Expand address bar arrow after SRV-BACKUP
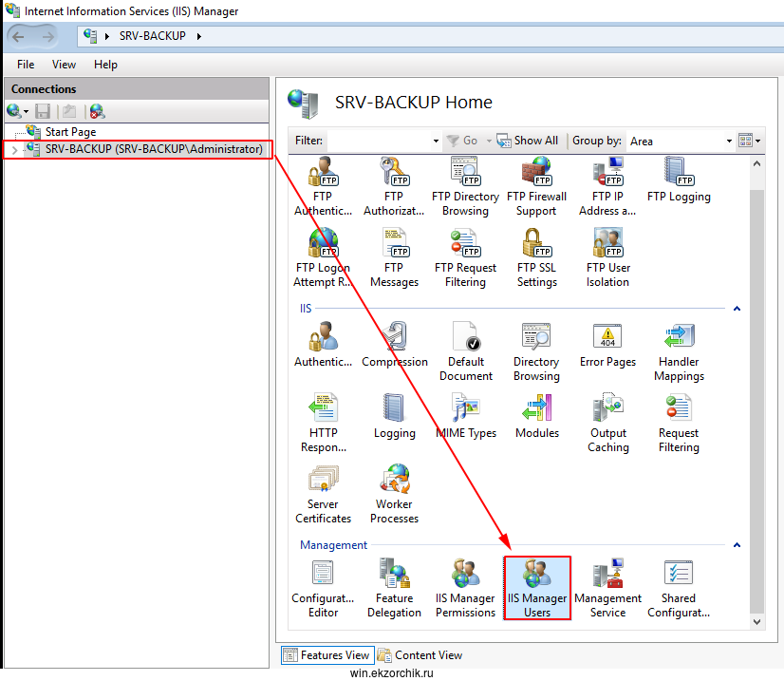Image resolution: width=784 pixels, height=681 pixels. (199, 36)
